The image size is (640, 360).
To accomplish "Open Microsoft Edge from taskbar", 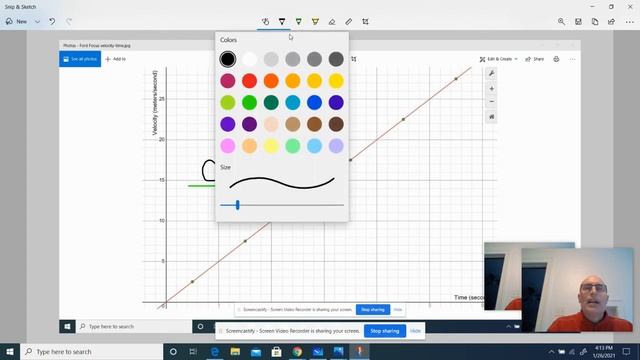I will 214,351.
